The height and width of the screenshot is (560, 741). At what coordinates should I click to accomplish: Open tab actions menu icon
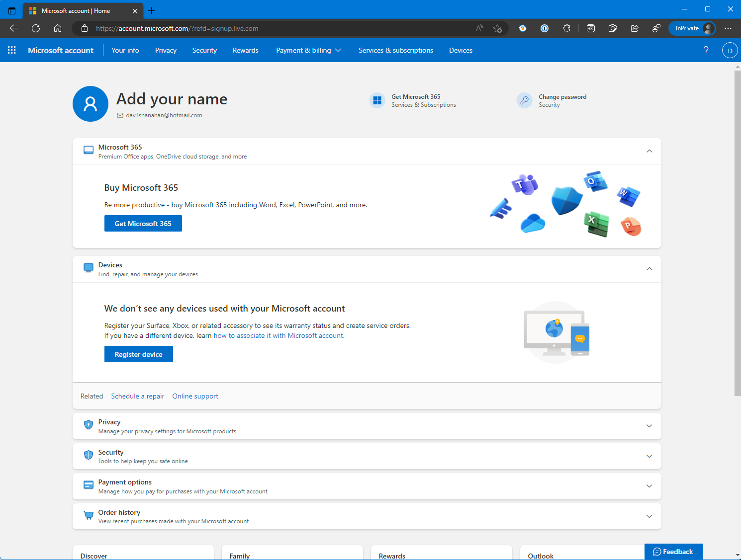coord(12,10)
